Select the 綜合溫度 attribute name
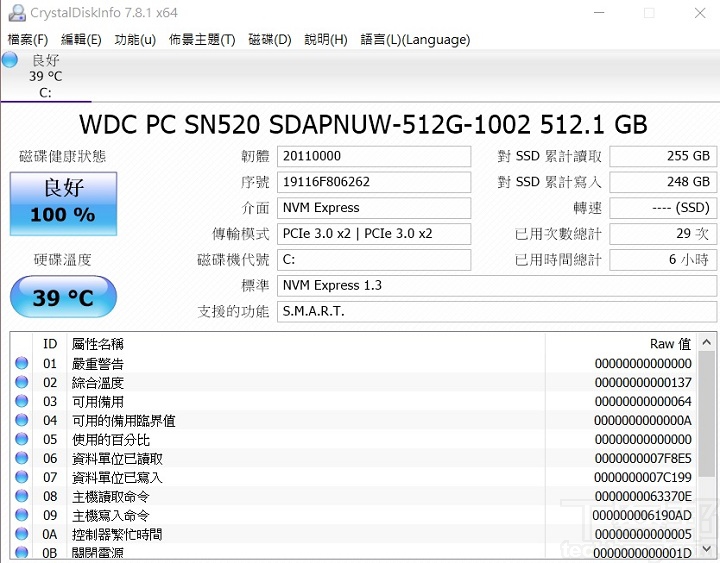Image resolution: width=720 pixels, height=563 pixels. (98, 383)
